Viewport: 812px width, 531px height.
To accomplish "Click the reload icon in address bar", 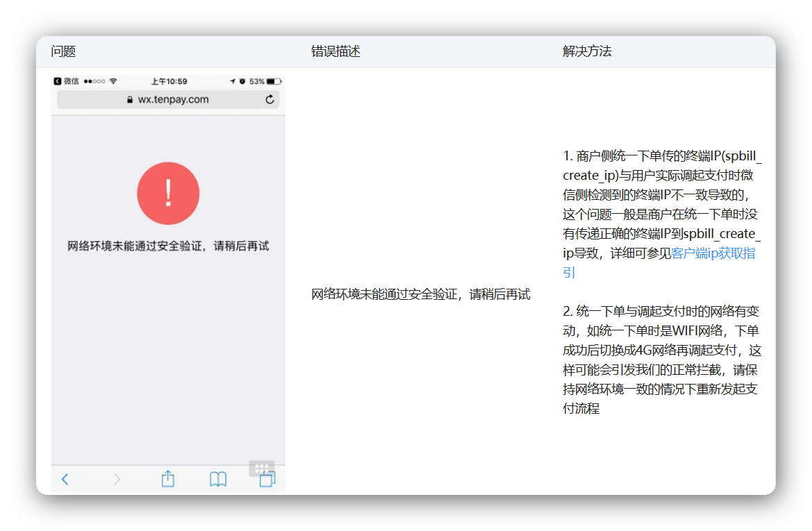I will click(270, 100).
